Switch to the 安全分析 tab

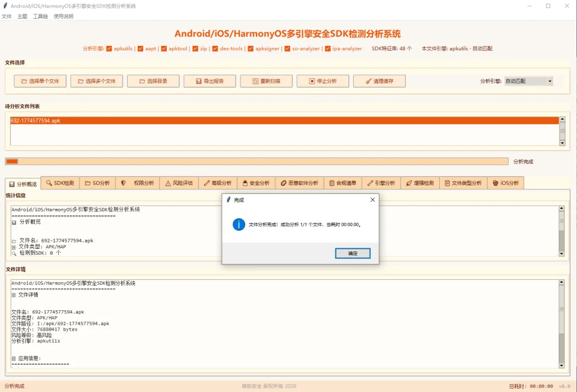(256, 183)
